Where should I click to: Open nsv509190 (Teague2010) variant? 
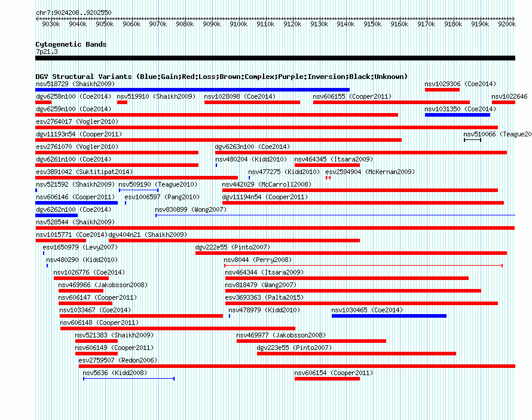coord(158,184)
